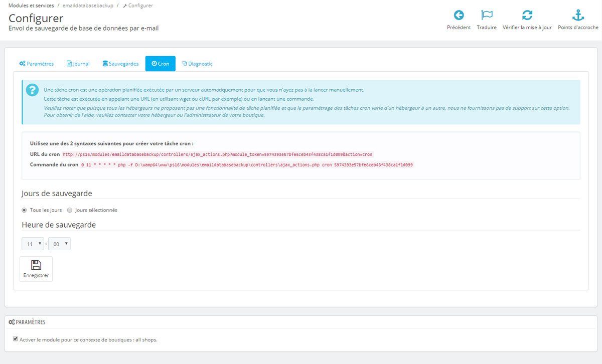Open the backup hour dropdown showing 11

point(32,244)
